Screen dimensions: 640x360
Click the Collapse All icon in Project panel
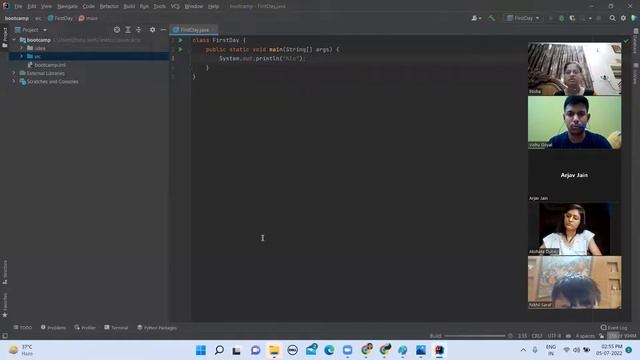click(138, 30)
